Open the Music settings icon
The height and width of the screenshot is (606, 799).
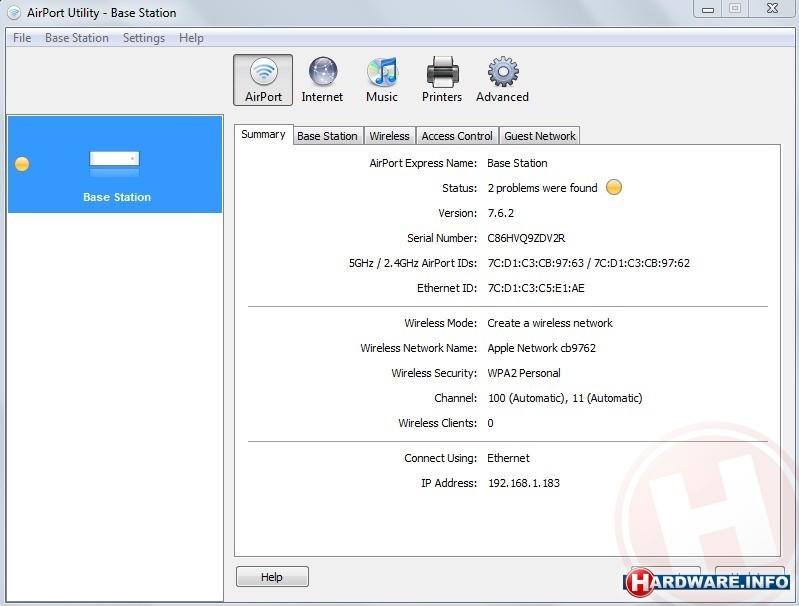click(382, 80)
